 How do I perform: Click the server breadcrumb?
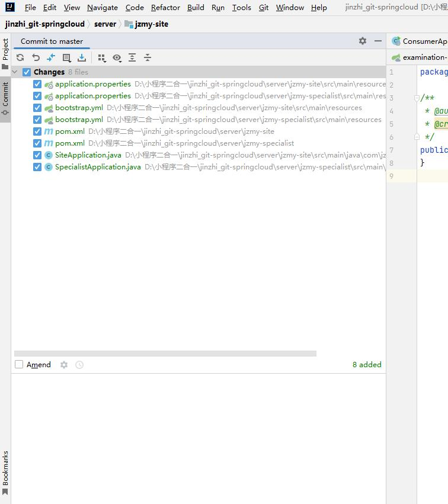coord(105,24)
